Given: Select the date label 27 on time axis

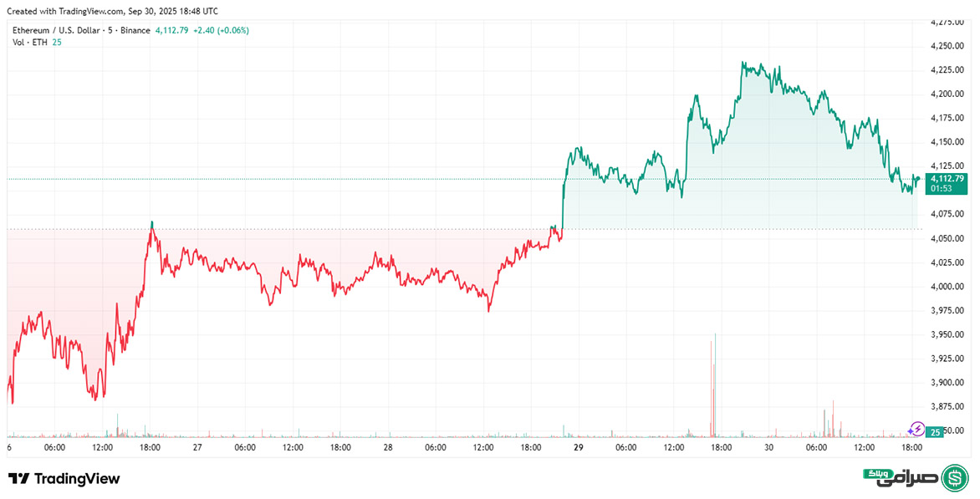Looking at the screenshot, I should 197,448.
